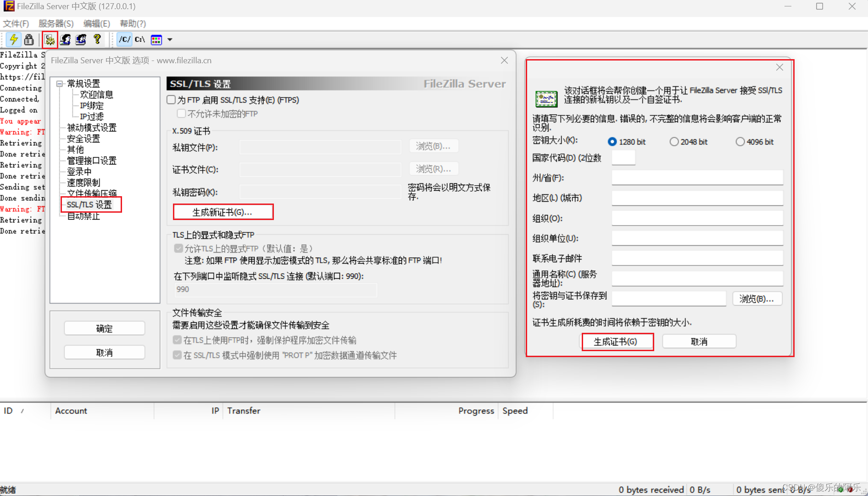The image size is (868, 496).
Task: Click the padlock lock-server toolbar icon
Action: [x=29, y=40]
